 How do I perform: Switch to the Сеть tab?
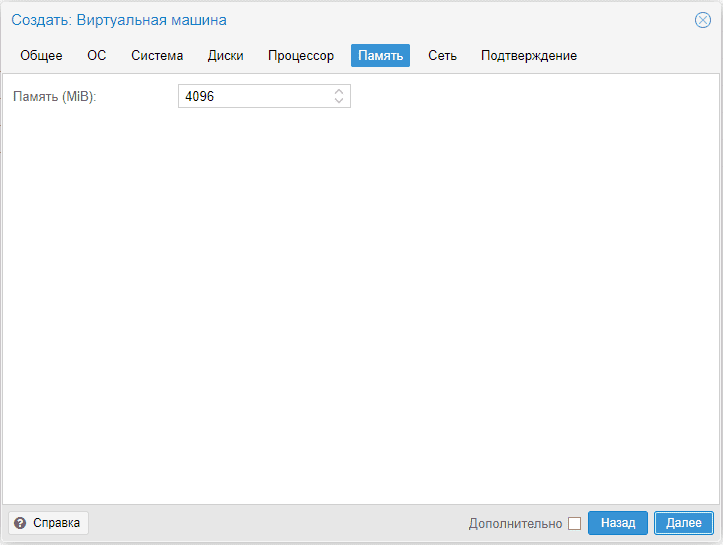(442, 56)
